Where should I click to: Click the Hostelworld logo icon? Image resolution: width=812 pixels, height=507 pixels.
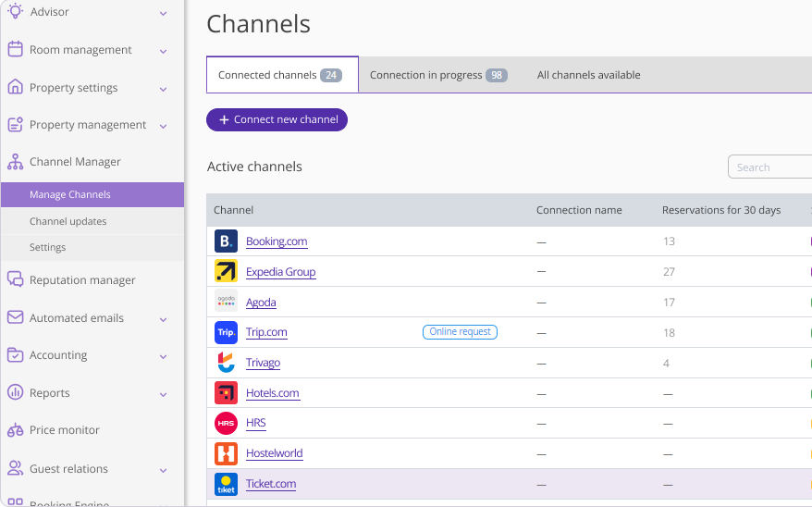[x=226, y=453]
